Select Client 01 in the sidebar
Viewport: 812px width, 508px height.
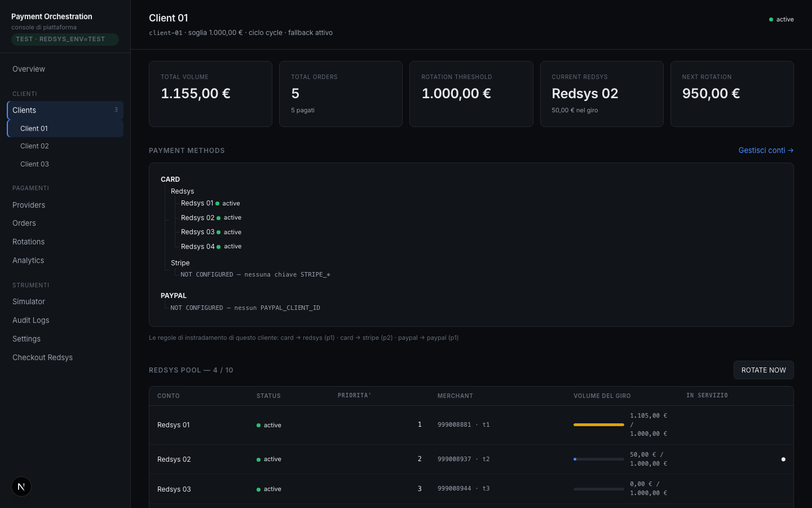click(65, 129)
